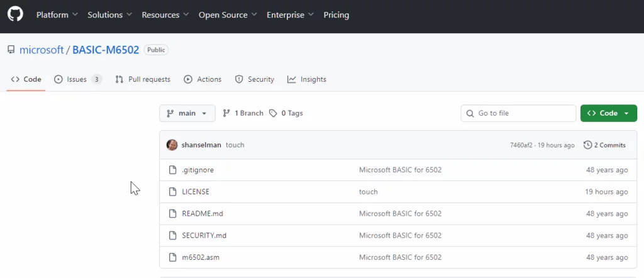This screenshot has height=278, width=644.
Task: Open commit message in the .gitignore row
Action: point(401,170)
